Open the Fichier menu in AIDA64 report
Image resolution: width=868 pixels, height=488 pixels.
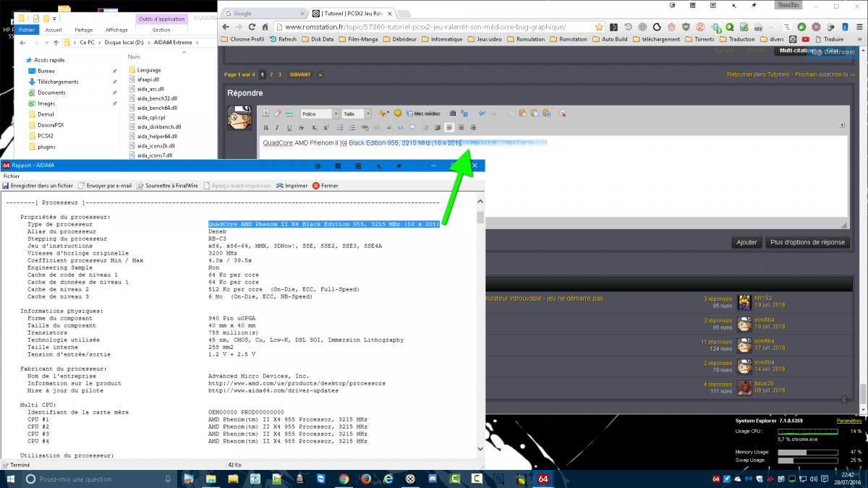(12, 176)
